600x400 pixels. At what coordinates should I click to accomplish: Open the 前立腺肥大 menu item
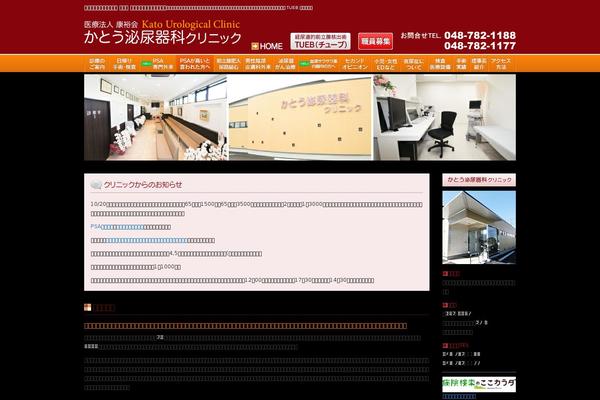coord(228,64)
